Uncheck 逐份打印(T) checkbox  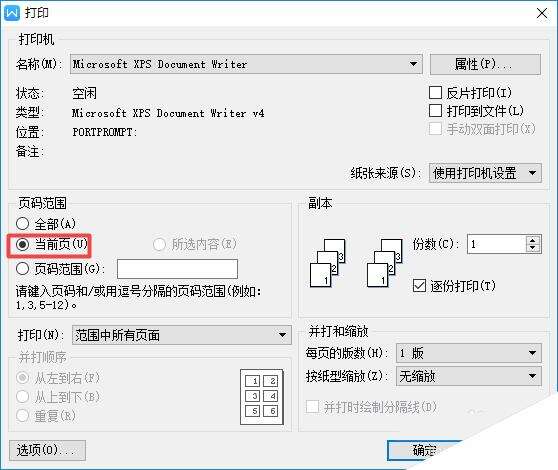[419, 286]
